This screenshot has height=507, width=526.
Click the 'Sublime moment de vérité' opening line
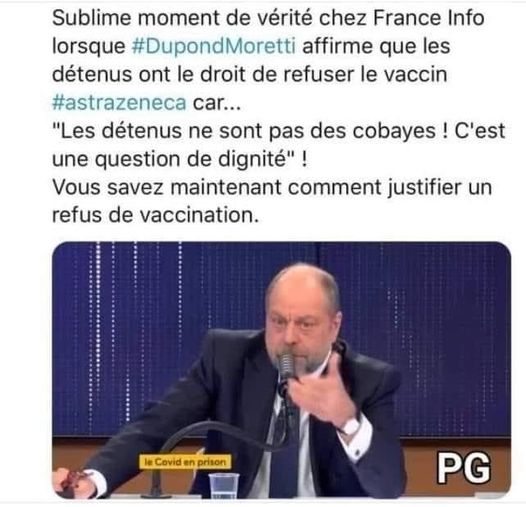coord(181,17)
